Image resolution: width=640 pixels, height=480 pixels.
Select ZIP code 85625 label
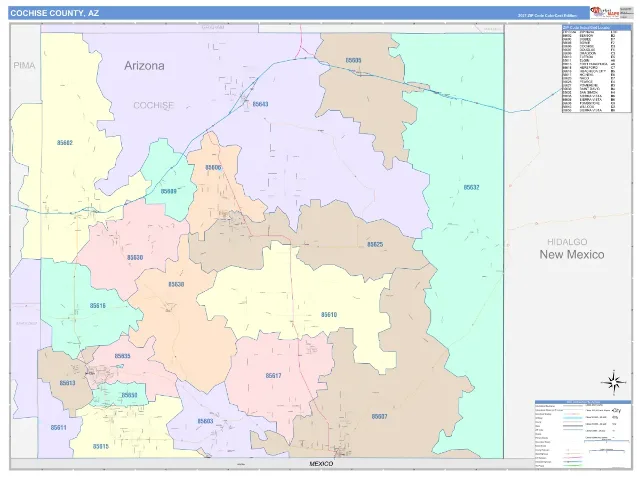375,244
